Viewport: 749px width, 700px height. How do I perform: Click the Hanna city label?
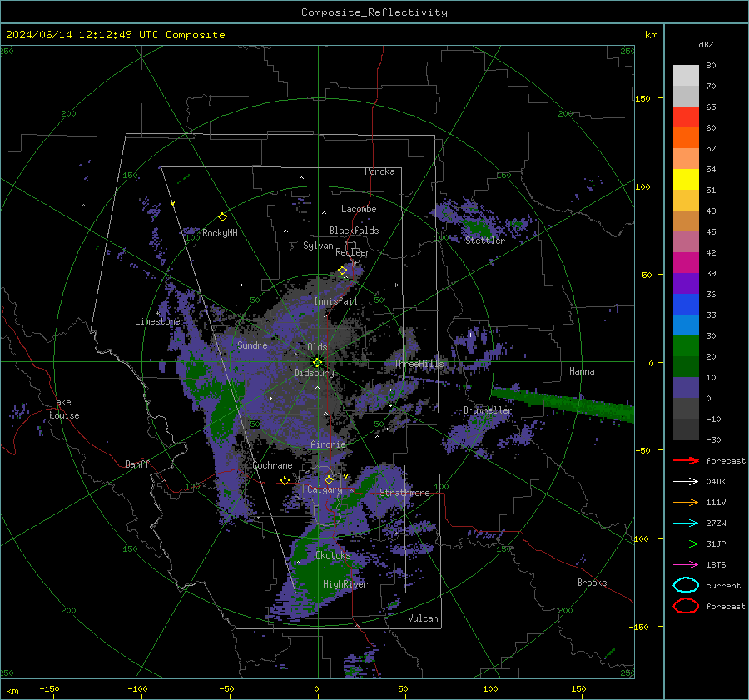[582, 371]
